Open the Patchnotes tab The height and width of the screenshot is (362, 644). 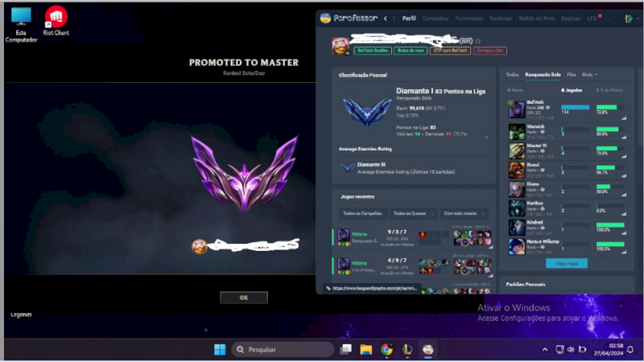coord(469,19)
